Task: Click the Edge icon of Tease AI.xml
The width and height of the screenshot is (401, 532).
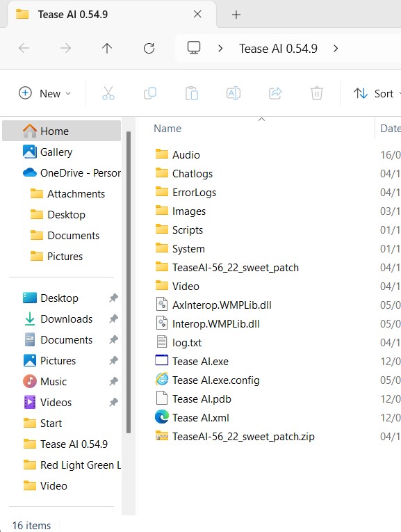Action: [162, 417]
